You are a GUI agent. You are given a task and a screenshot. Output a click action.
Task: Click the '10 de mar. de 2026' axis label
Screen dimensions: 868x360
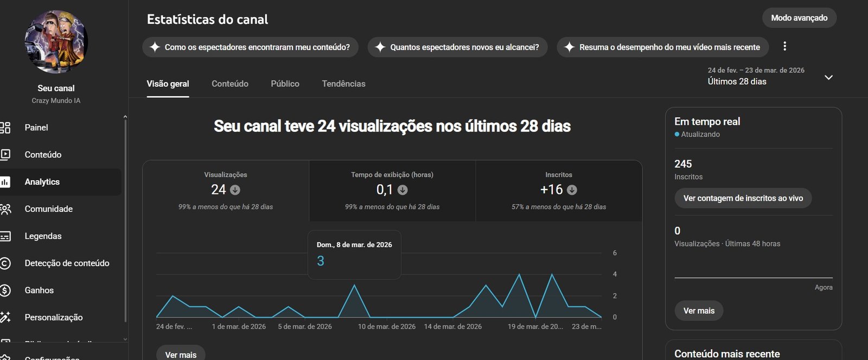point(386,326)
